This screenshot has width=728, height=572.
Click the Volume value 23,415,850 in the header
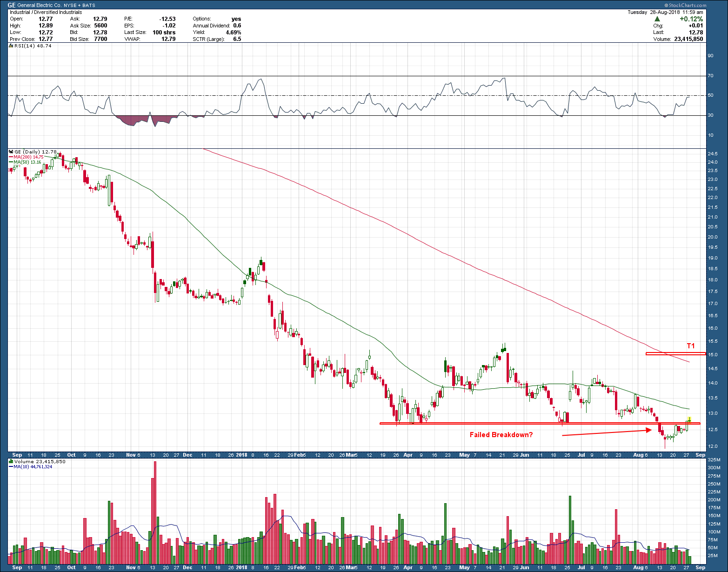click(688, 39)
